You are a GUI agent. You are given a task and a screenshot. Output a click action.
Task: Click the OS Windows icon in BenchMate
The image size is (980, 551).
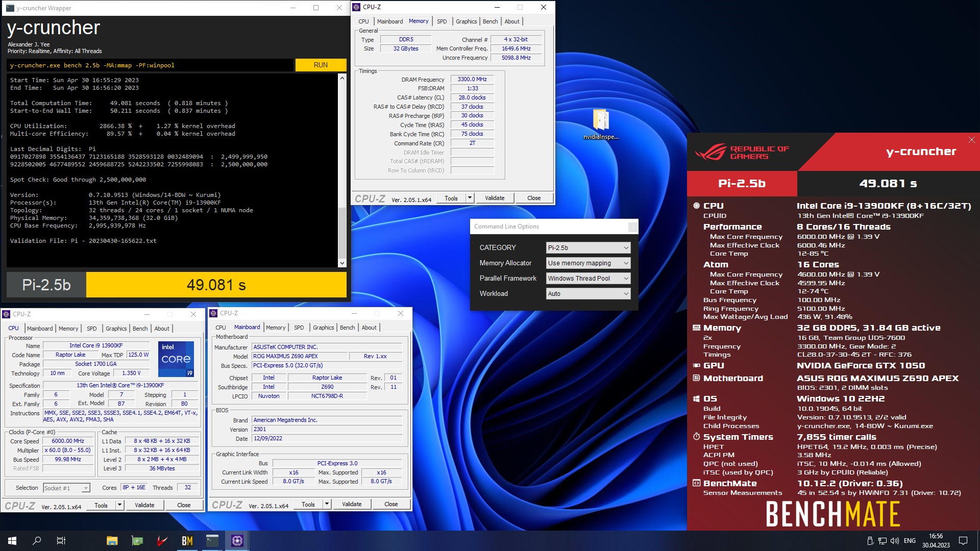(696, 398)
